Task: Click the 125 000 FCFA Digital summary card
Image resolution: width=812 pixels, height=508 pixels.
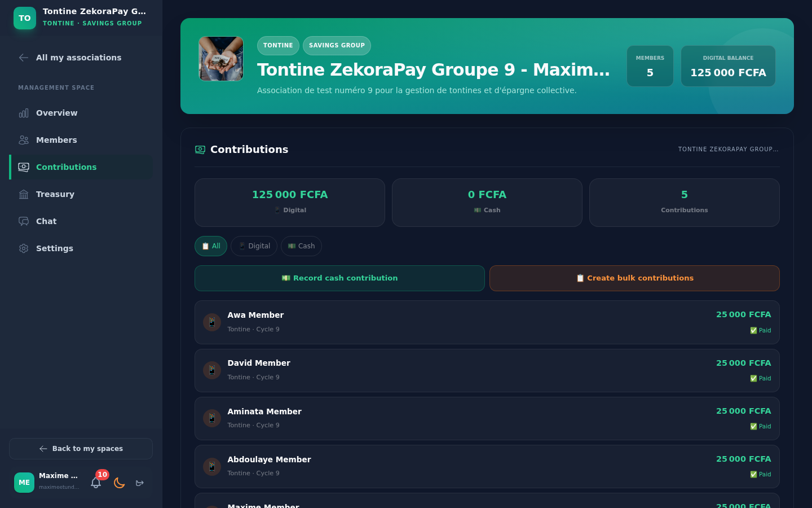Action: tap(290, 203)
